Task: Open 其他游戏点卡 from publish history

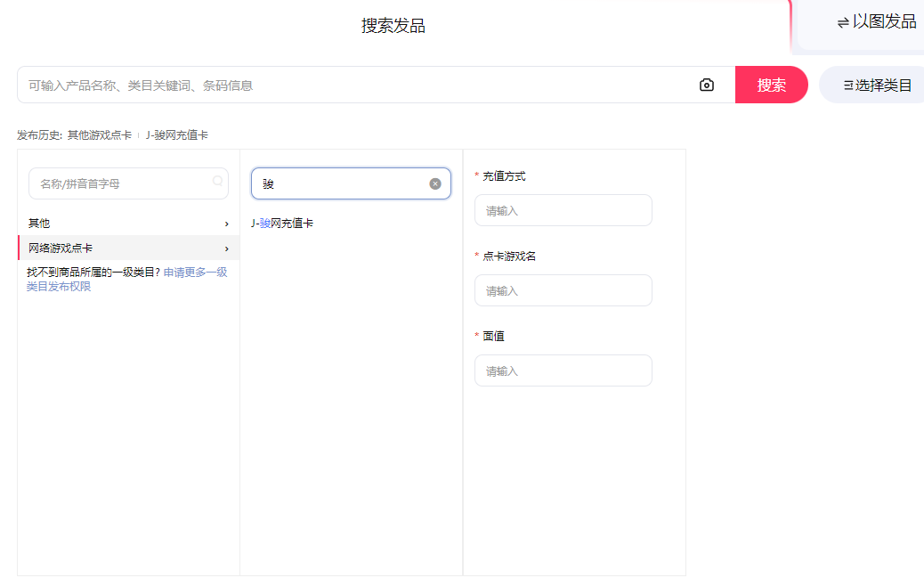Action: (x=100, y=135)
